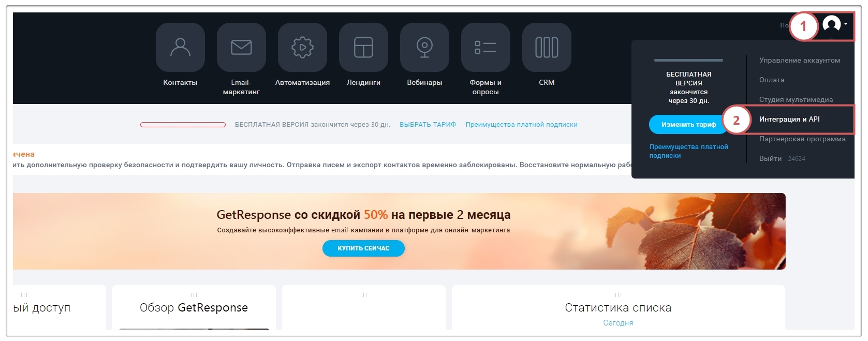Open the Лендинги layout icon

tap(363, 48)
